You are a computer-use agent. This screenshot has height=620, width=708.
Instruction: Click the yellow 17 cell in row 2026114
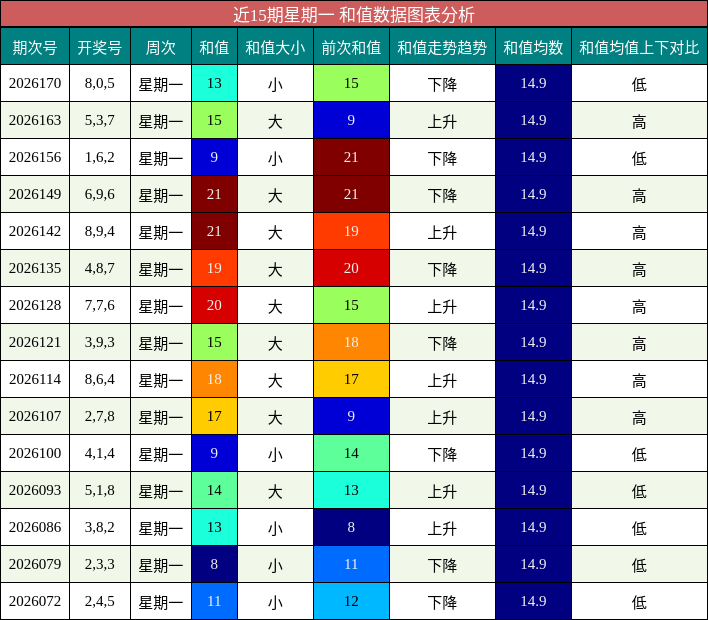pos(351,379)
